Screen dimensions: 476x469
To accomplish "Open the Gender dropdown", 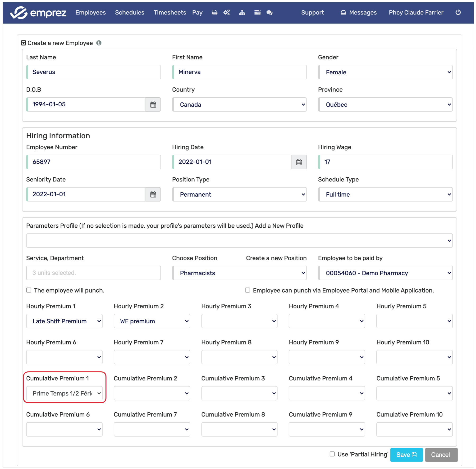I will tap(385, 72).
